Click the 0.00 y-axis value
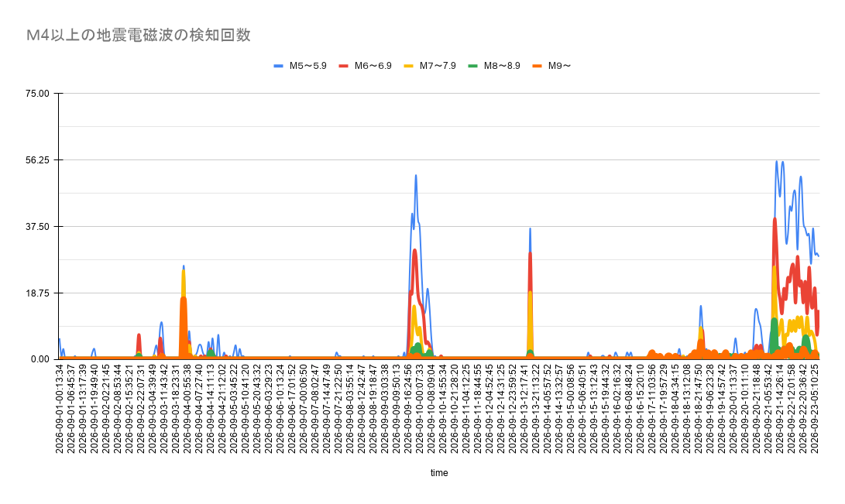845x504 pixels. [40, 360]
